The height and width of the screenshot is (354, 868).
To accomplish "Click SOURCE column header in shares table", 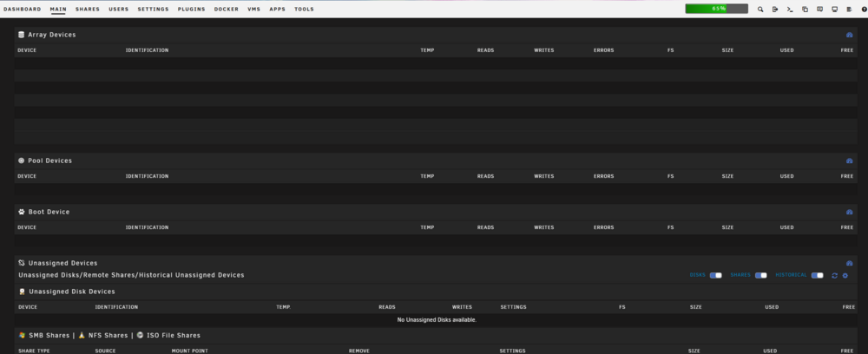I will pyautogui.click(x=105, y=351).
